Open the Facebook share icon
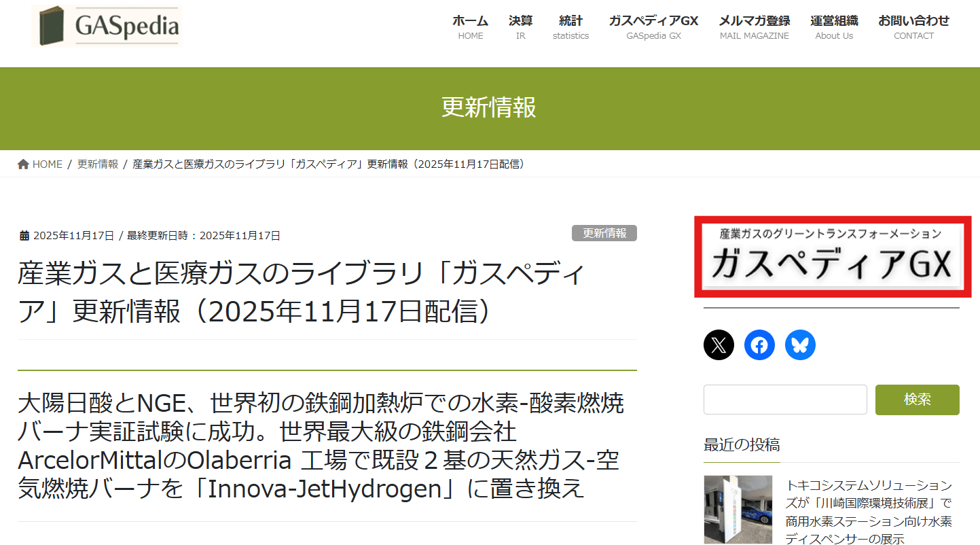 pos(759,345)
